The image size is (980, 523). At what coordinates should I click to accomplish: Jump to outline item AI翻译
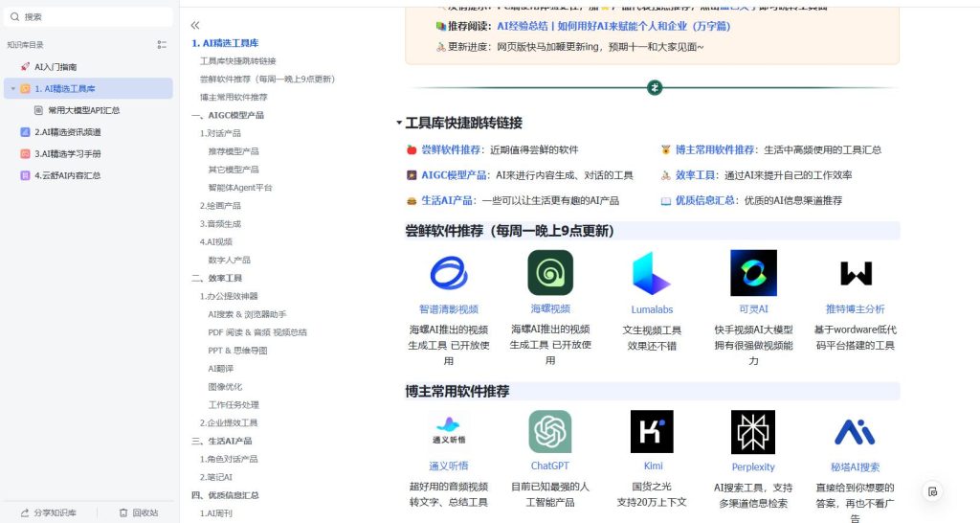click(x=221, y=369)
